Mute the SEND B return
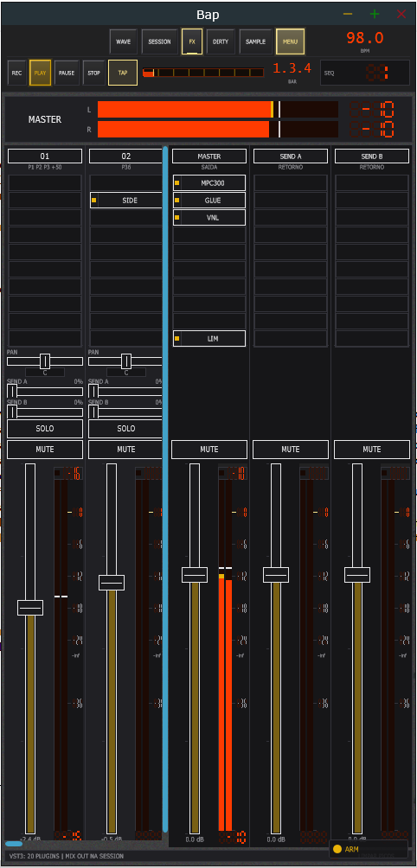This screenshot has height=868, width=417. 372,450
